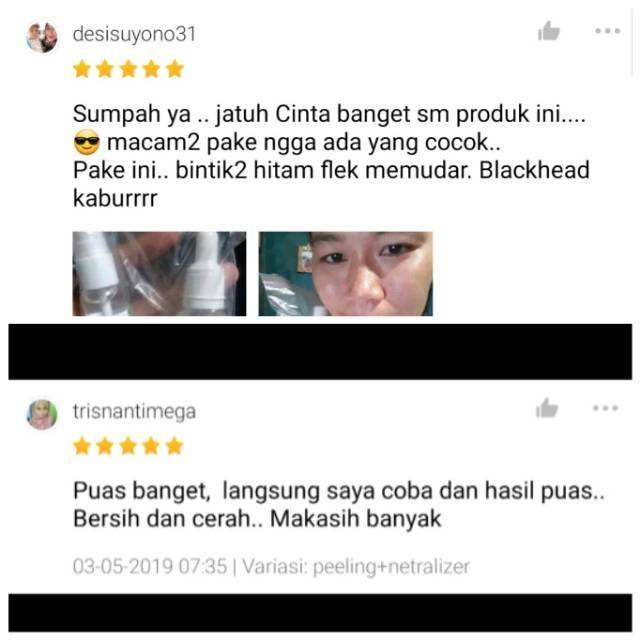This screenshot has height=640, width=640.
Task: Open more options for desisuyono31's review
Action: 608,31
